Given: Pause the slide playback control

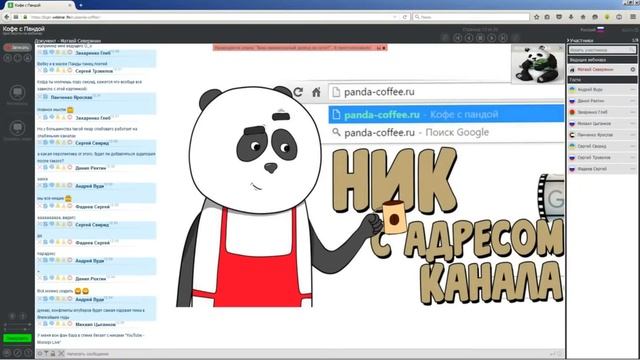Looking at the screenshot, I should tap(481, 38).
